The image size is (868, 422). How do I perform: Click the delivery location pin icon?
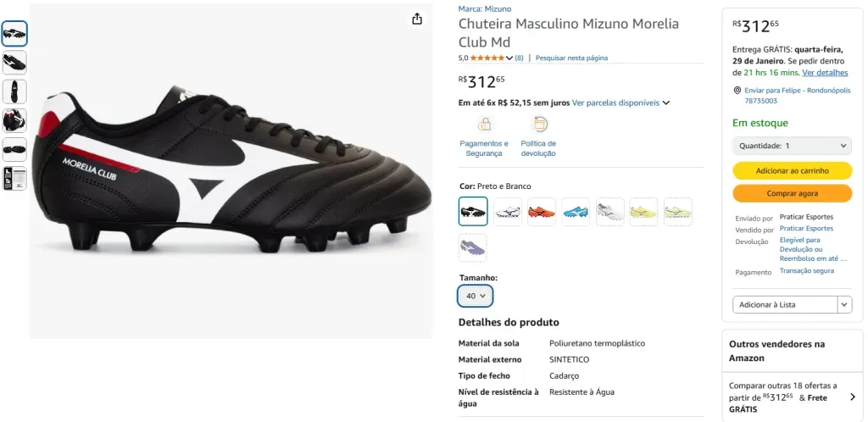point(737,90)
